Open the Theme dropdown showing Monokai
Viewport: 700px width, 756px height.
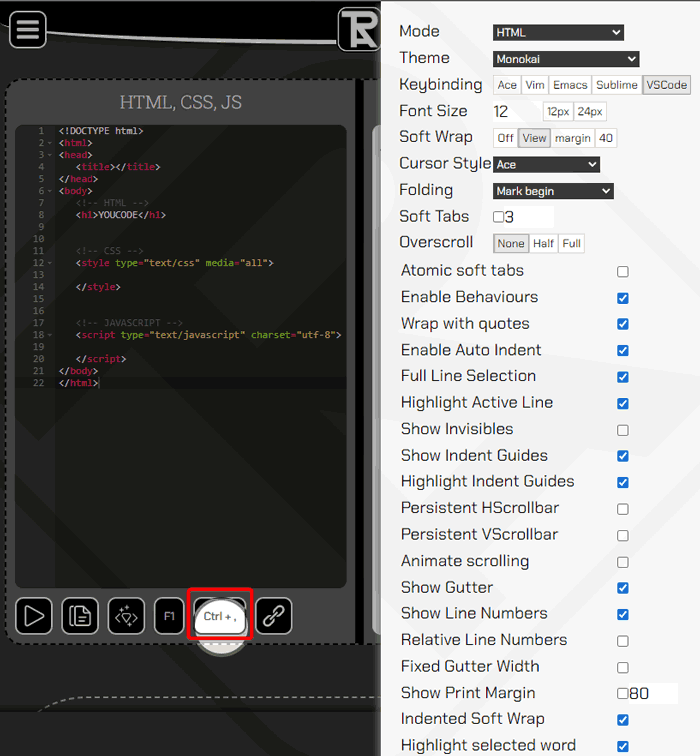tap(566, 59)
